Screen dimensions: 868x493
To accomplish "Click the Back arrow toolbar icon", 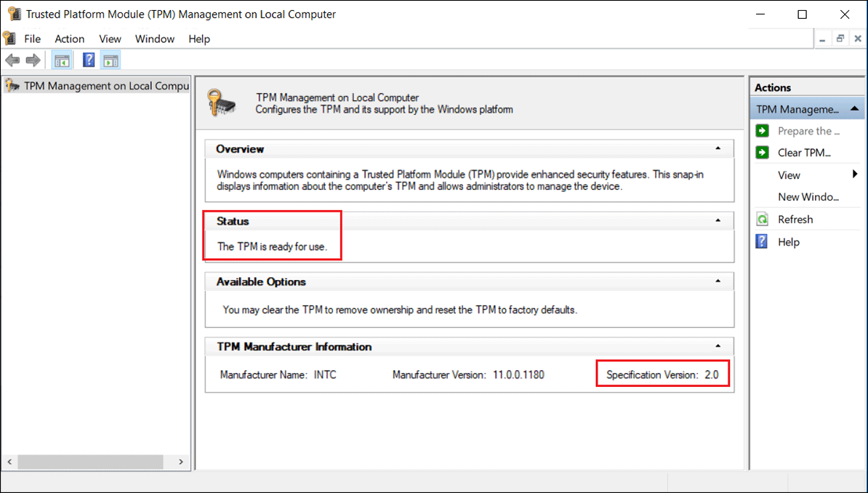I will click(12, 60).
